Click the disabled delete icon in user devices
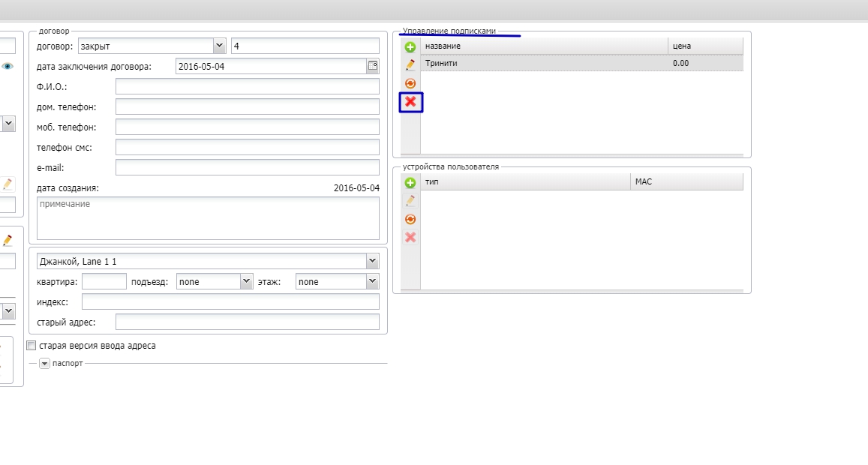868x465 pixels. point(410,237)
